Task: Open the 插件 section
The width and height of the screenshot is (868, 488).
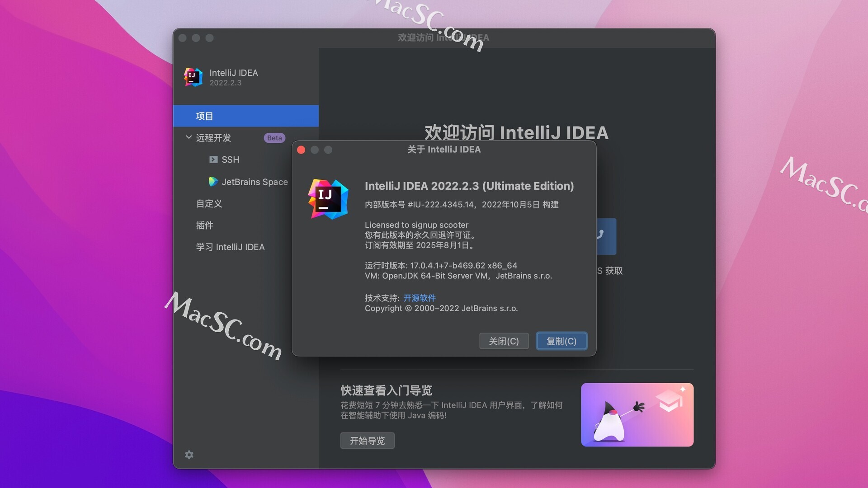Action: (204, 225)
